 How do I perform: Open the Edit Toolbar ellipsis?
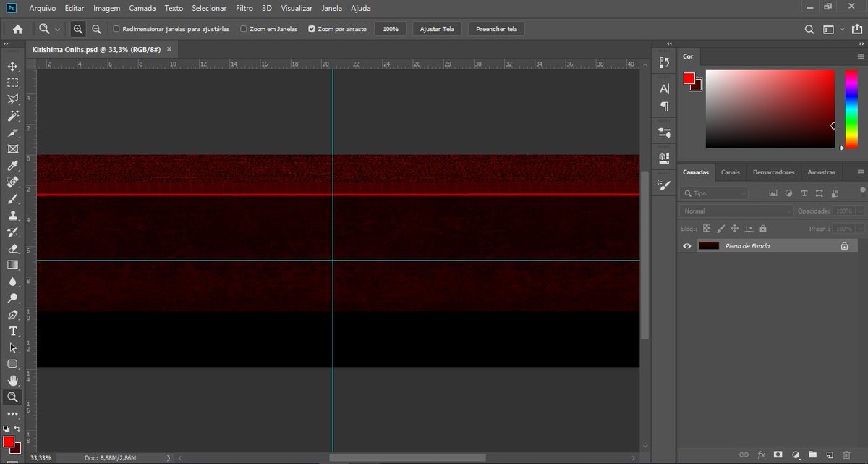12,414
